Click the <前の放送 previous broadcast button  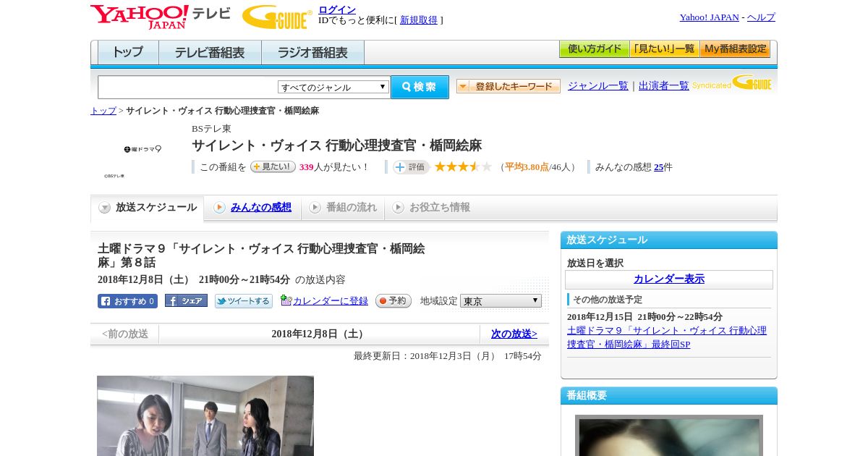point(125,334)
